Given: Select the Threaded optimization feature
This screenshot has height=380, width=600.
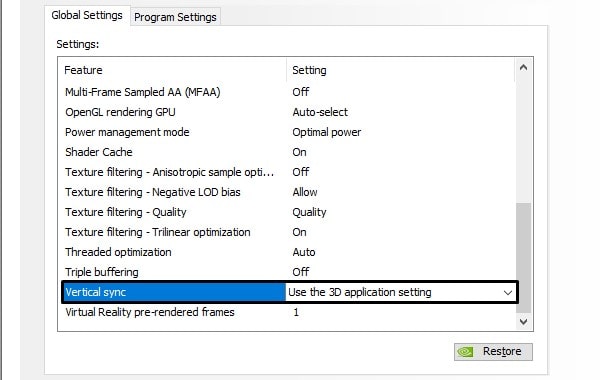Looking at the screenshot, I should pyautogui.click(x=118, y=252).
